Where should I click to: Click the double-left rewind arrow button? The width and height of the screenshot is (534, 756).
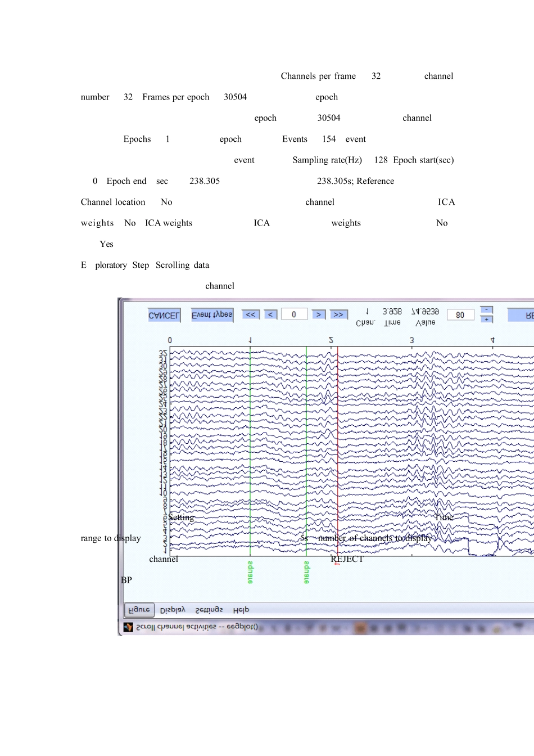tap(251, 314)
